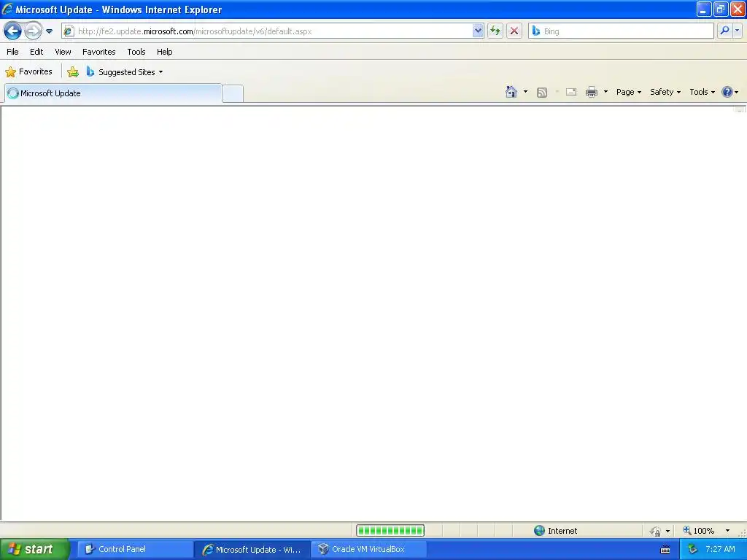The image size is (747, 560).
Task: Click the magnifier search button
Action: click(x=724, y=31)
